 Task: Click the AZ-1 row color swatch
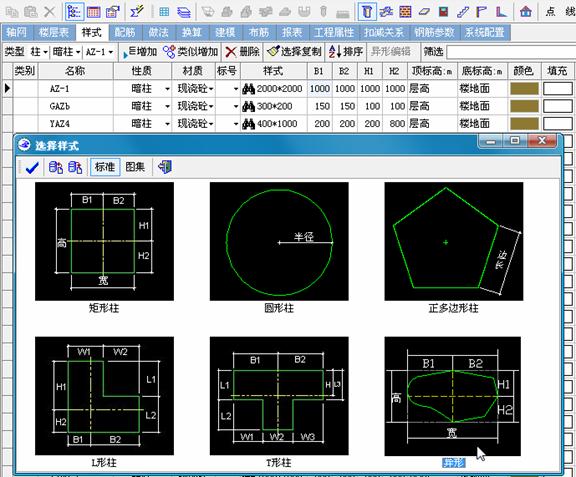click(x=525, y=89)
